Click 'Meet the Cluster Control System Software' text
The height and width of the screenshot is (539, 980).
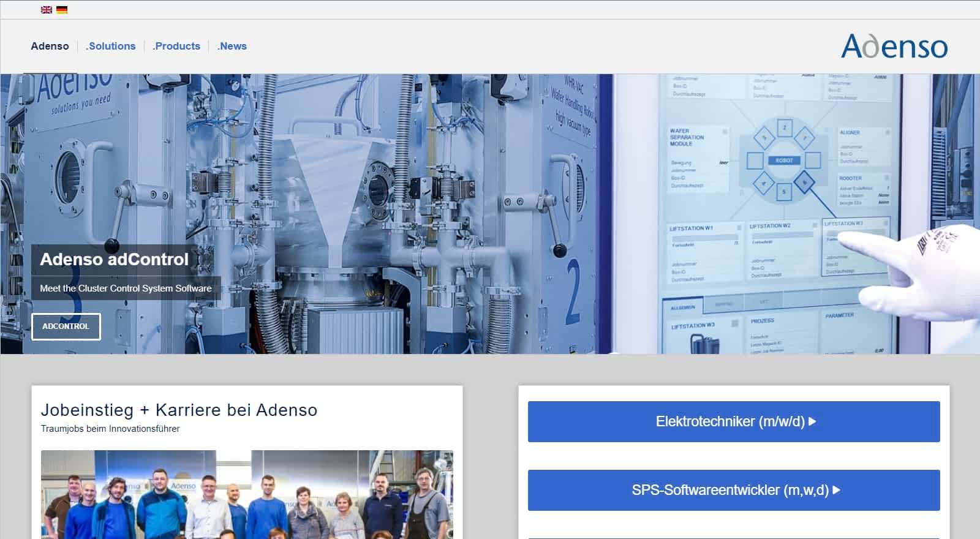[x=126, y=288]
